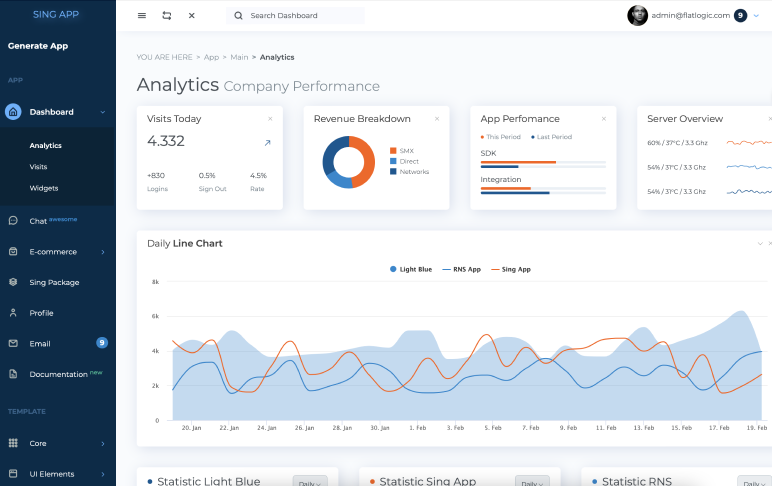
Task: Click the Chat speech bubble icon
Action: pyautogui.click(x=13, y=220)
